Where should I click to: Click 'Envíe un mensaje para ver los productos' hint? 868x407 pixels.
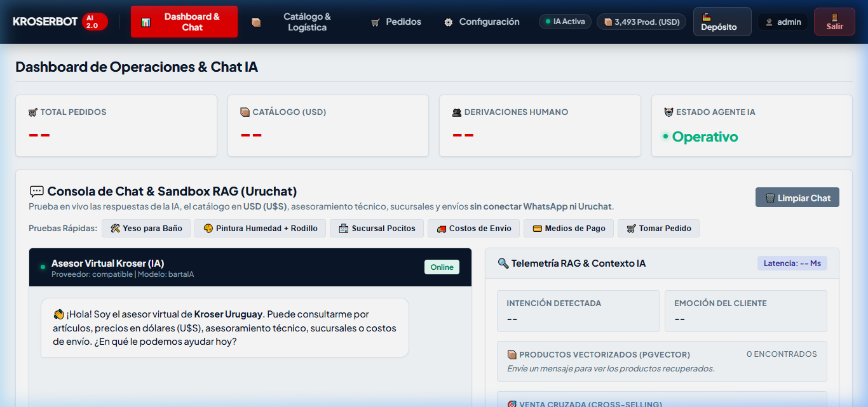[x=611, y=368]
